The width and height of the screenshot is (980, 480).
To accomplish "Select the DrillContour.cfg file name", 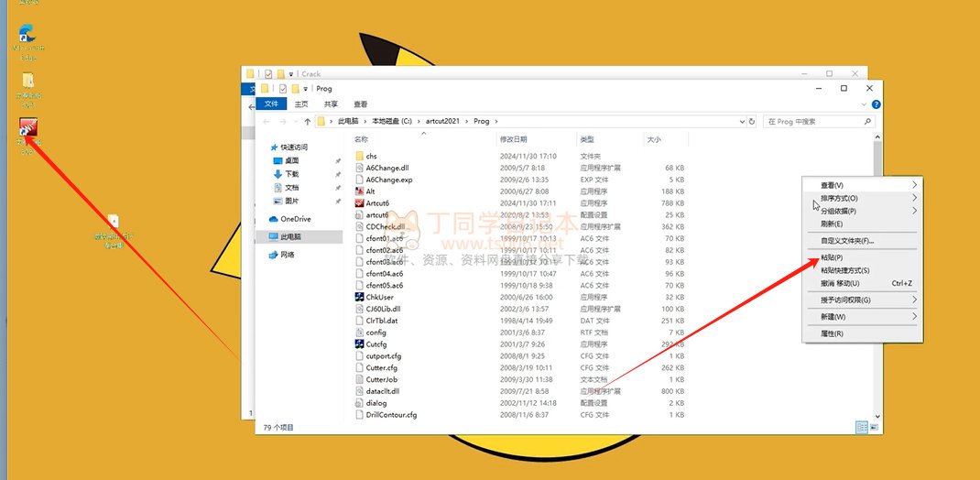I will coord(391,414).
